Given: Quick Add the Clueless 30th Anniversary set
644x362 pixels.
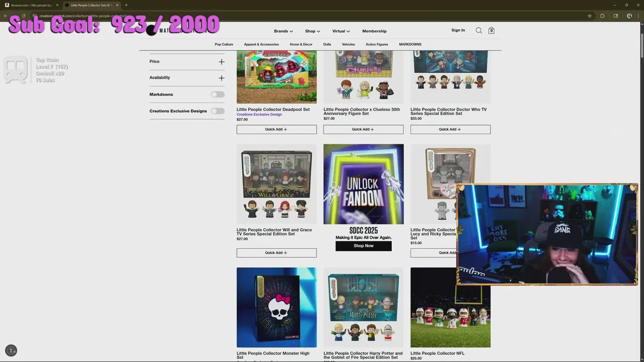Looking at the screenshot, I should [x=363, y=129].
